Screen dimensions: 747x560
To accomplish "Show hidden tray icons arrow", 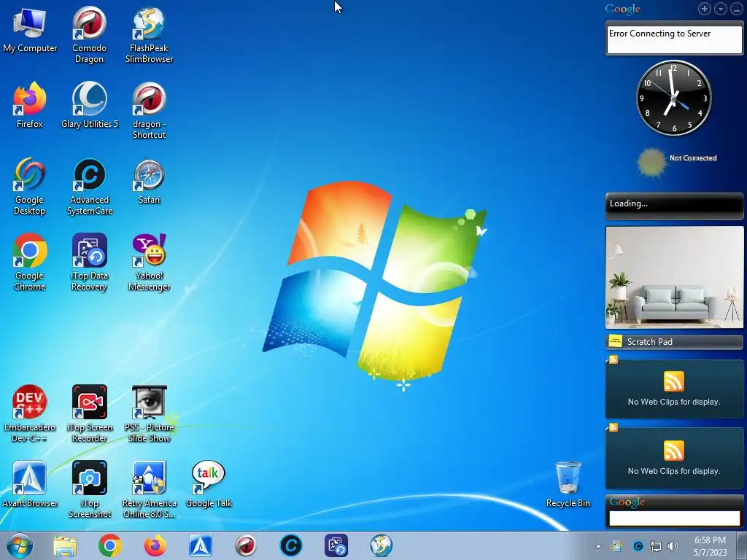I will [x=598, y=546].
